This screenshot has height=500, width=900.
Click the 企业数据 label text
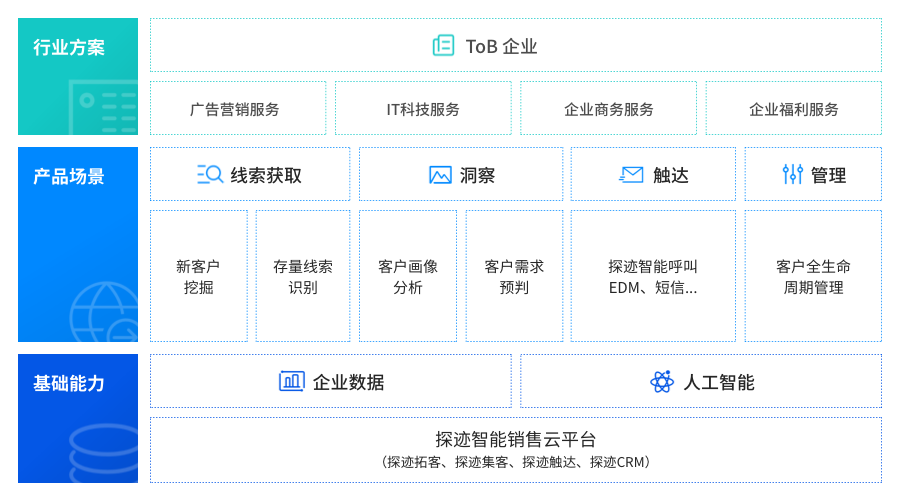[348, 382]
